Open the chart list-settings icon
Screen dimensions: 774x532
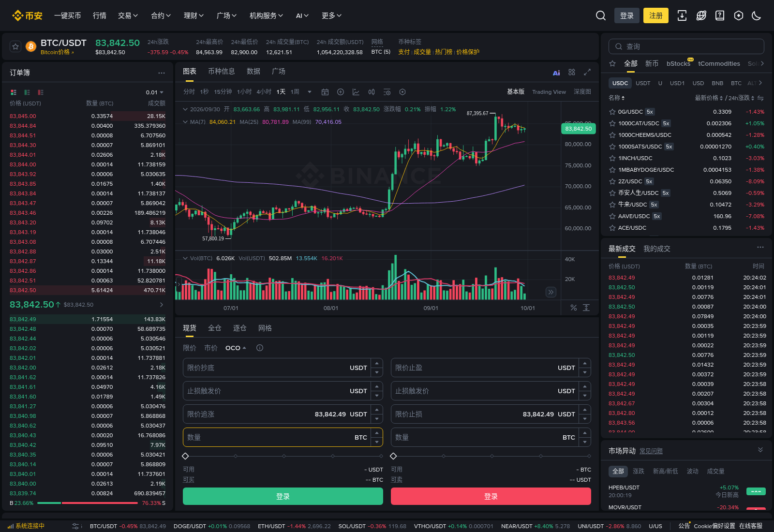[387, 92]
